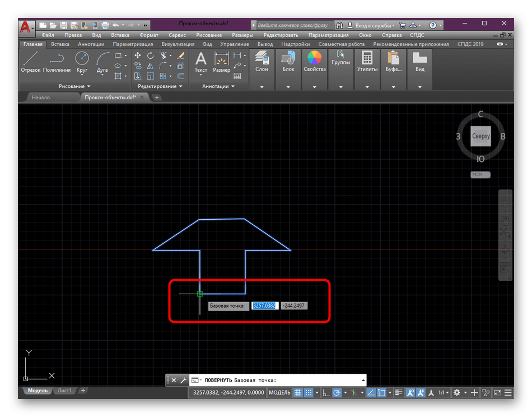
Task: Select the Отрезок line tool
Action: click(x=30, y=62)
